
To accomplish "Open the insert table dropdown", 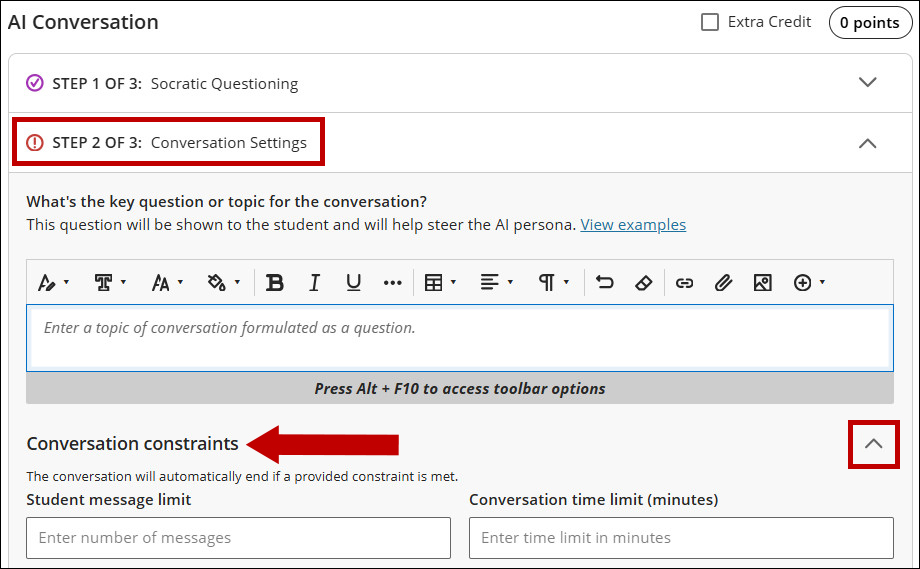I will tap(440, 283).
